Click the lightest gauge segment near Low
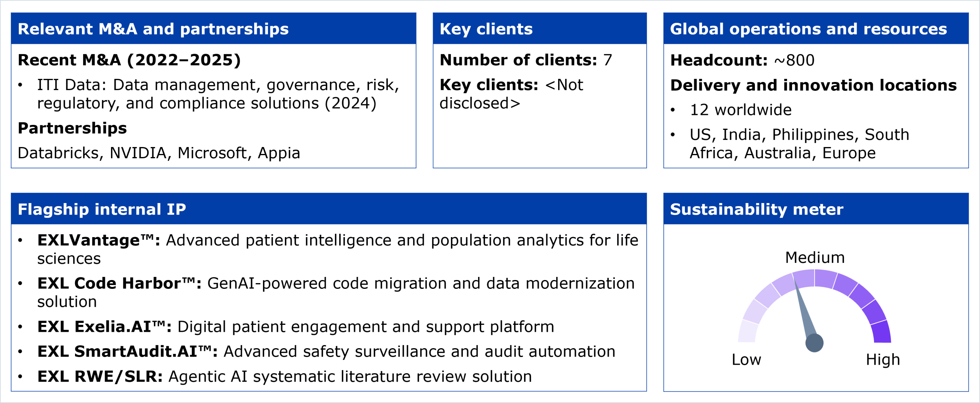This screenshot has height=403, width=980. coord(747,331)
